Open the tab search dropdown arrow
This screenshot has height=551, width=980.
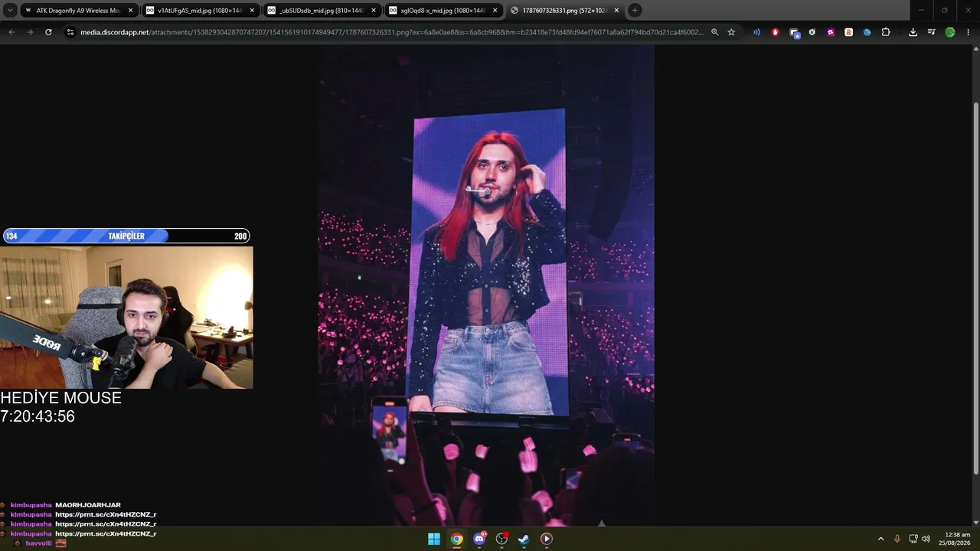[10, 11]
